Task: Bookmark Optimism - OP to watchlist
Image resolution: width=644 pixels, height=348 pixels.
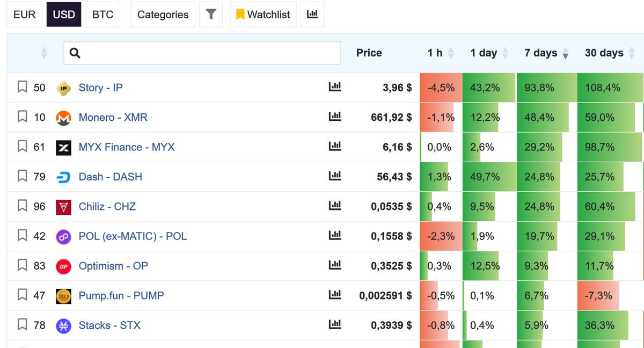Action: pos(22,265)
